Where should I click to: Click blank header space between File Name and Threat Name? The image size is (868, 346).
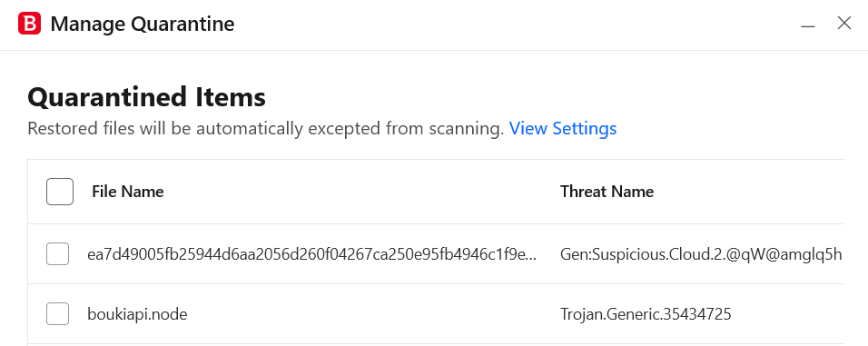(x=360, y=192)
